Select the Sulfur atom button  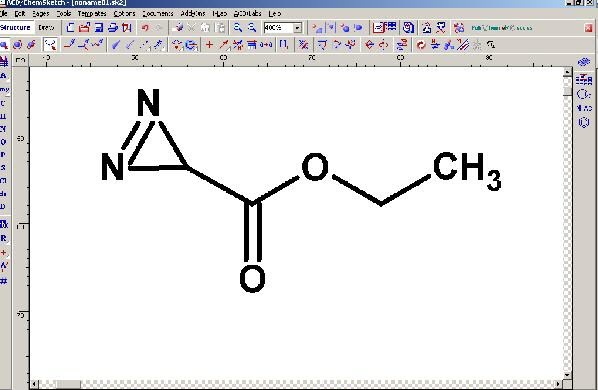coord(3,168)
